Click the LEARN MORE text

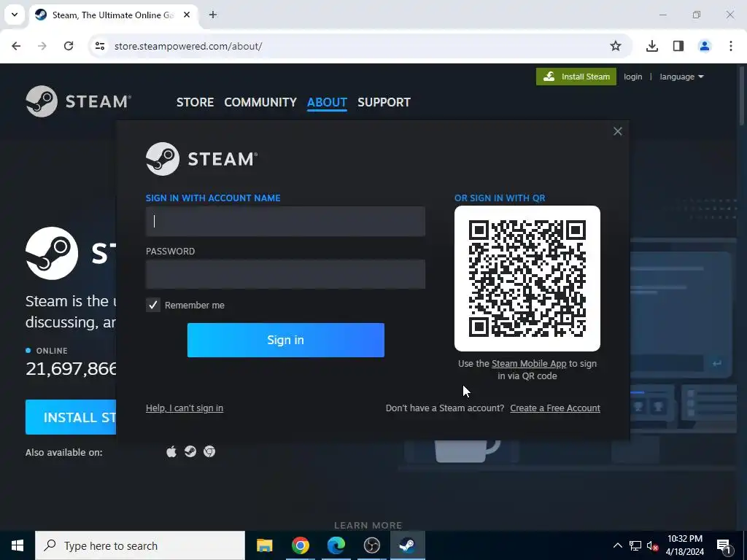point(368,525)
